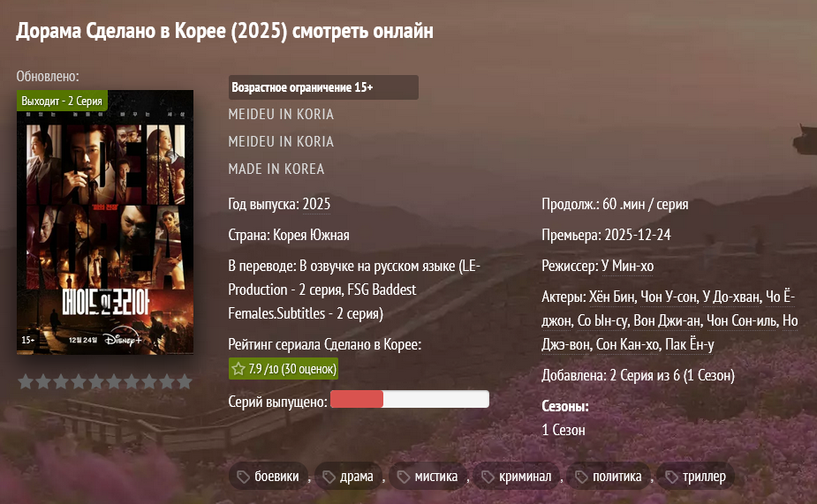Select 1 Сезон under Сезоны
The image size is (817, 504).
(x=564, y=430)
